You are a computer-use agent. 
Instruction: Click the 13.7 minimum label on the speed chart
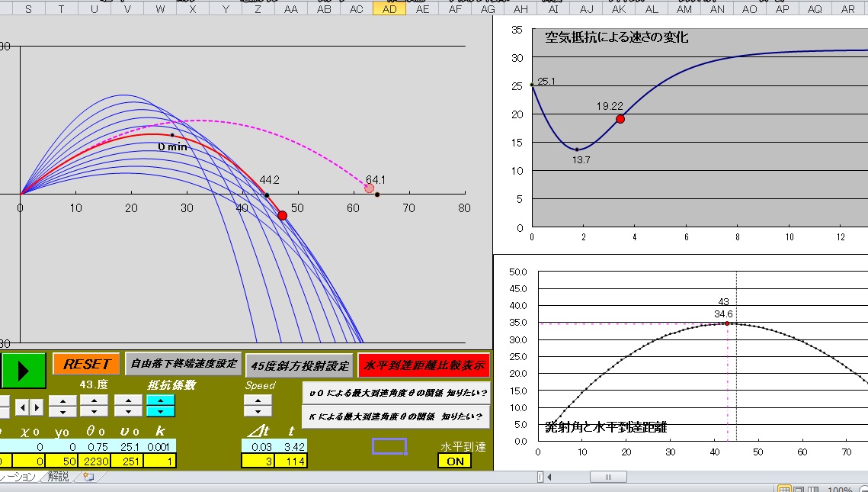[x=581, y=160]
